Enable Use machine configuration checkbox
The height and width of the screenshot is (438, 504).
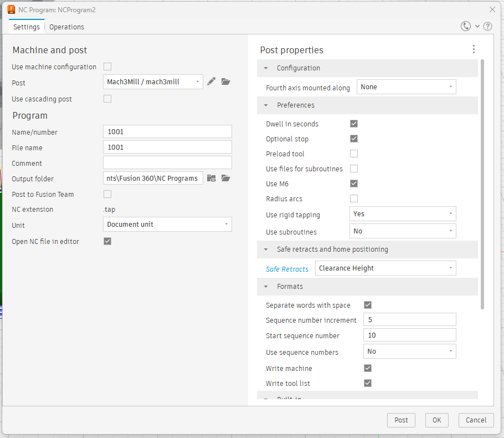click(x=107, y=67)
